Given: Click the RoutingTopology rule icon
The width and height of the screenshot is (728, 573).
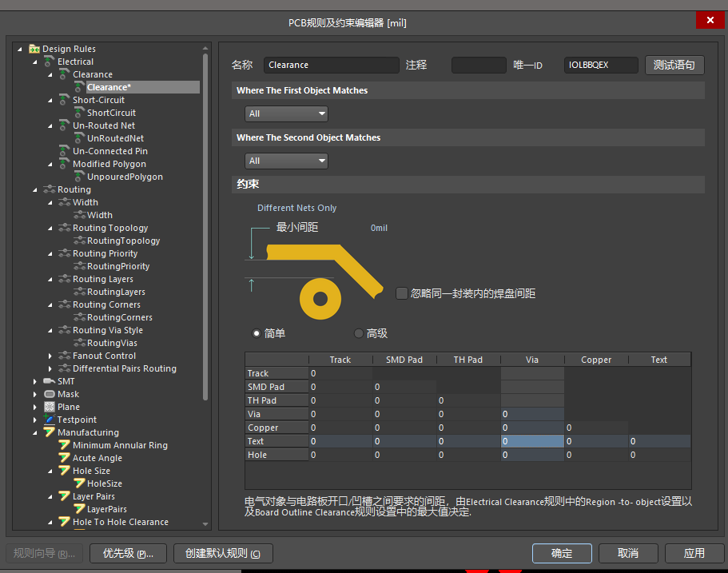Looking at the screenshot, I should pyautogui.click(x=80, y=240).
